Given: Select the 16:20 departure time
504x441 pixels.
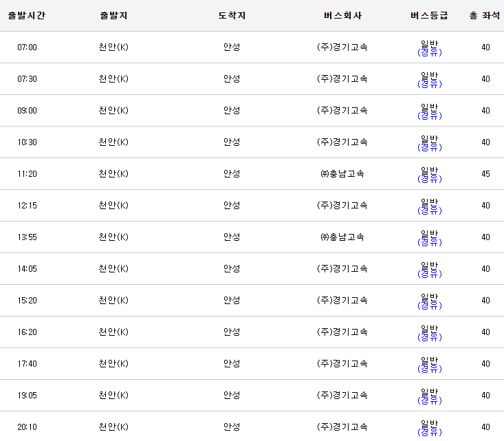Looking at the screenshot, I should pos(27,332).
